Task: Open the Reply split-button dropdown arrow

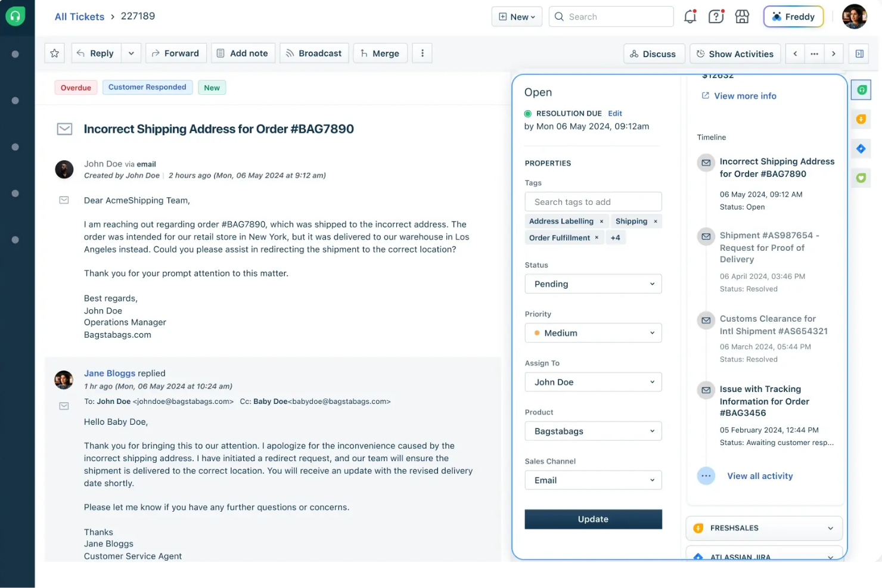Action: (x=131, y=53)
